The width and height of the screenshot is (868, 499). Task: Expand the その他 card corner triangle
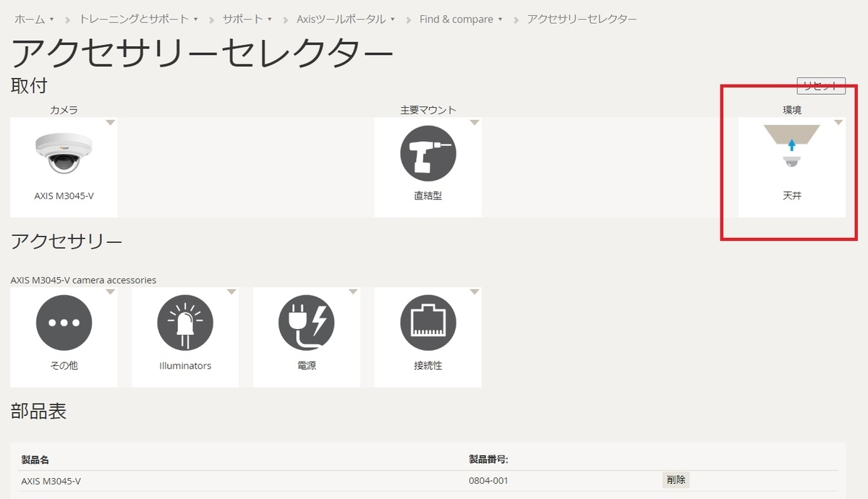point(111,292)
